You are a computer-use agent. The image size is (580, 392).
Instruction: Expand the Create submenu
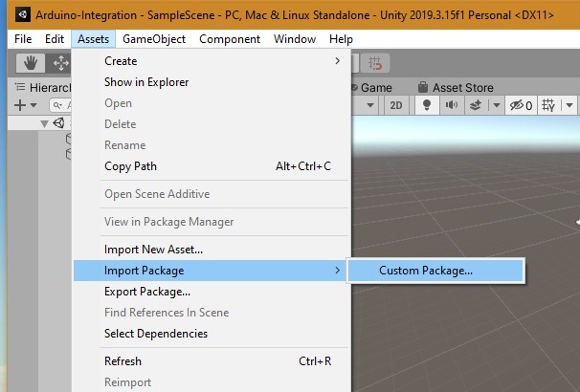(x=212, y=61)
